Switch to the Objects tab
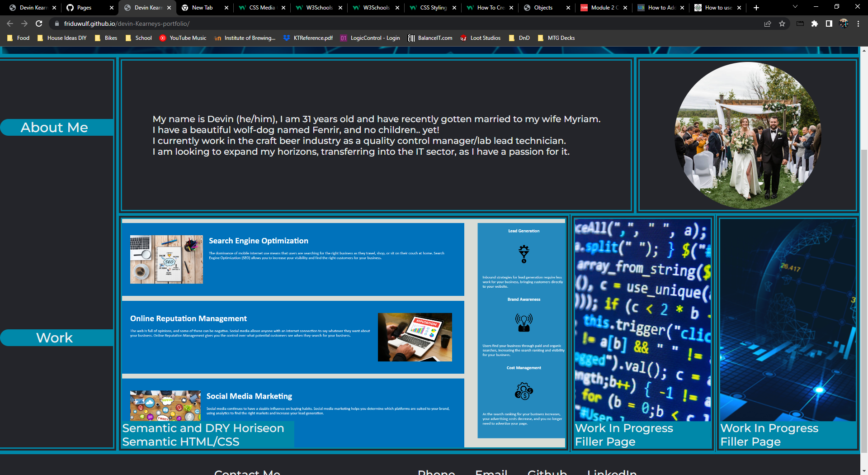Image resolution: width=868 pixels, height=475 pixels. tap(547, 8)
